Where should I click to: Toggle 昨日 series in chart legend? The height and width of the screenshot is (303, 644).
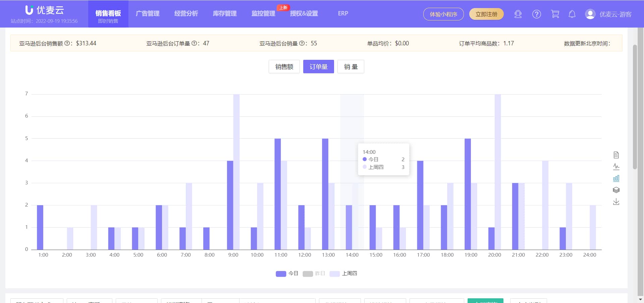pos(314,273)
